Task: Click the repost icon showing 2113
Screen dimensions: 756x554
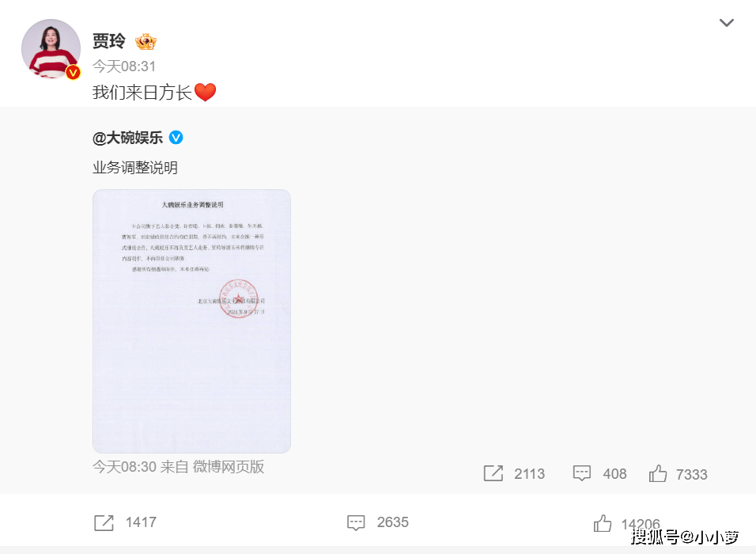Action: pyautogui.click(x=493, y=473)
